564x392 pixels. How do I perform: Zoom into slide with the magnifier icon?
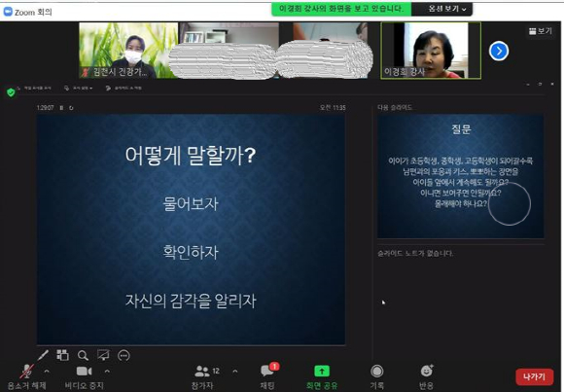[x=83, y=356]
